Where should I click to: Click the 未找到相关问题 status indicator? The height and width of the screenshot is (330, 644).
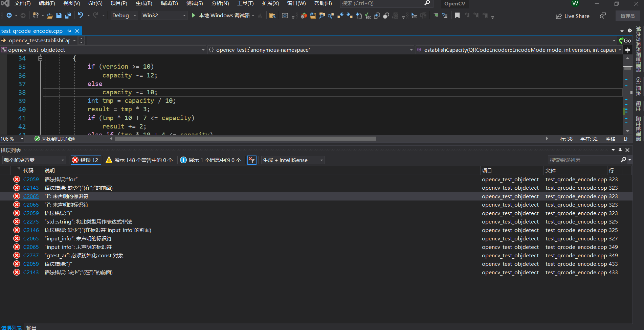[x=55, y=139]
